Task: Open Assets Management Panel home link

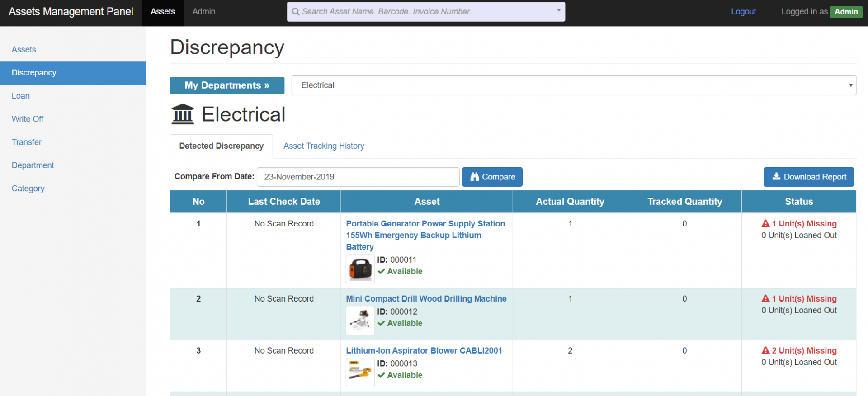Action: [71, 12]
